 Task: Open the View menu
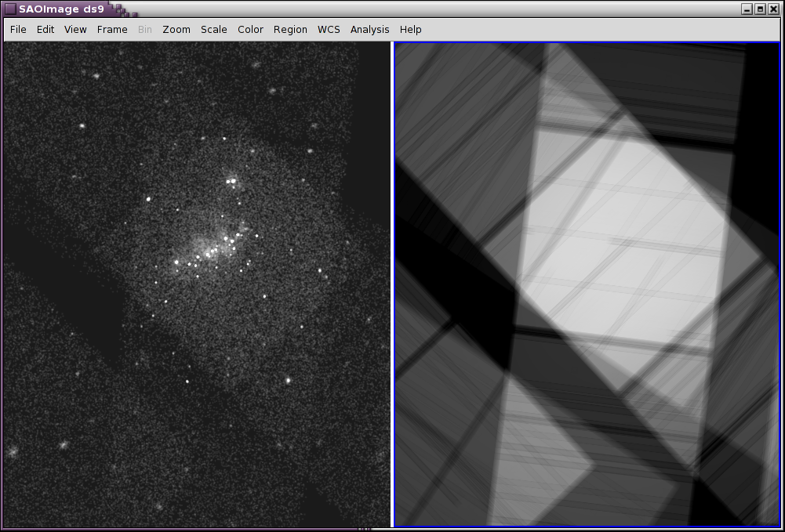tap(75, 29)
